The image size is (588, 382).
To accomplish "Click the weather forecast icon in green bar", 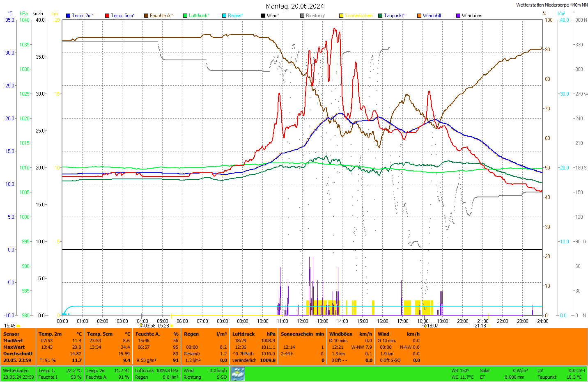I will [x=238, y=374].
